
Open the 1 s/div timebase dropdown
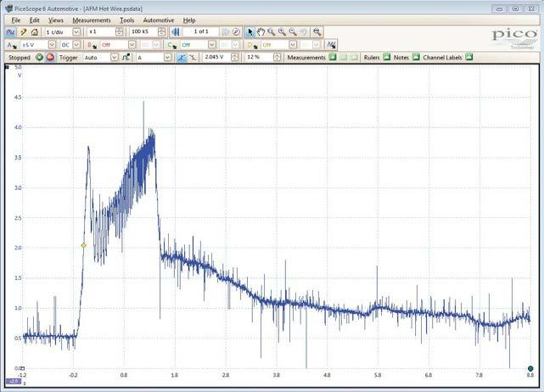click(76, 32)
